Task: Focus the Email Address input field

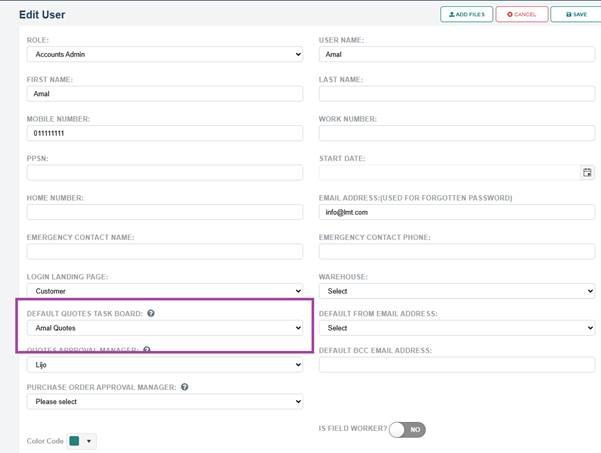Action: click(x=456, y=212)
